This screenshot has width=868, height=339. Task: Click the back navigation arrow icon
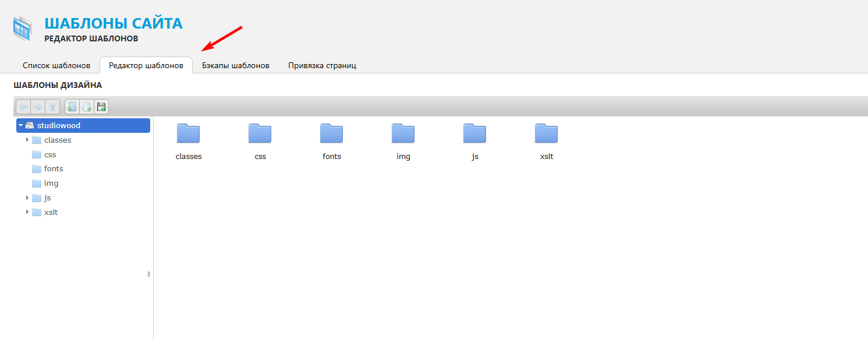tap(23, 107)
